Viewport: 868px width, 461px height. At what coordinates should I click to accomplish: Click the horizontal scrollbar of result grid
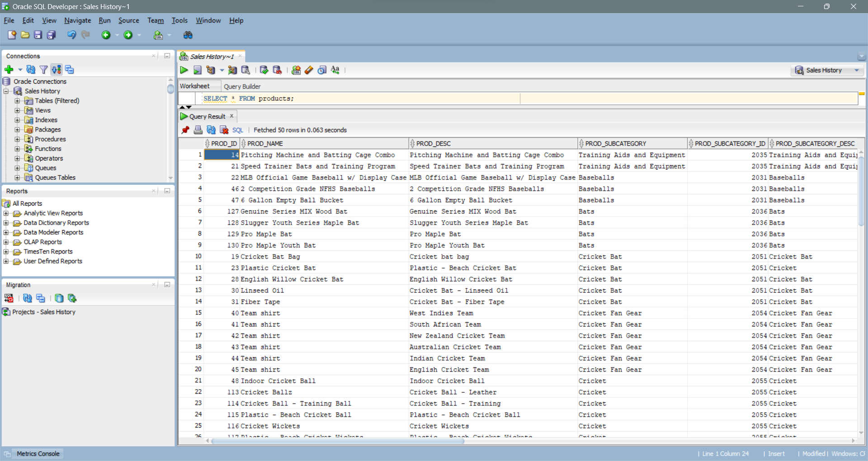pos(338,441)
